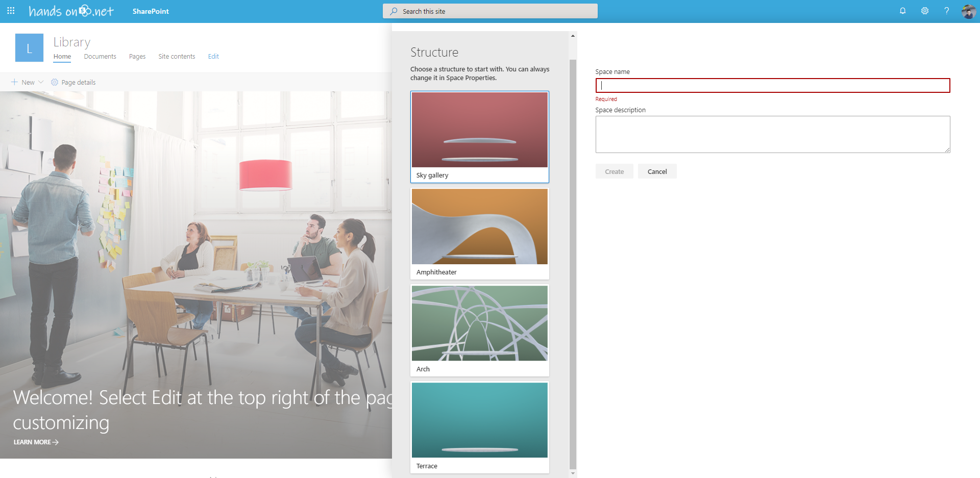980x478 pixels.
Task: Click the Cancel button
Action: pyautogui.click(x=657, y=171)
